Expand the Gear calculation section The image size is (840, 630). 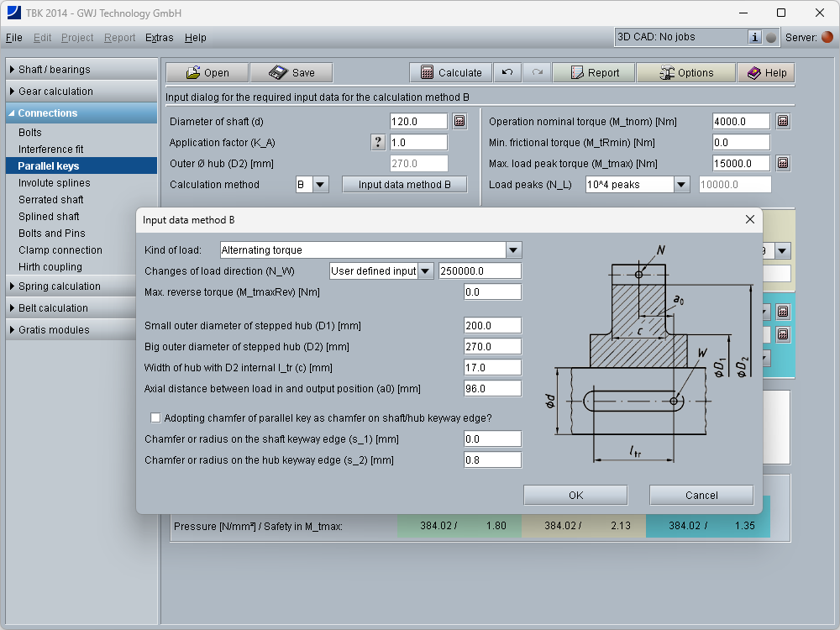tap(55, 92)
